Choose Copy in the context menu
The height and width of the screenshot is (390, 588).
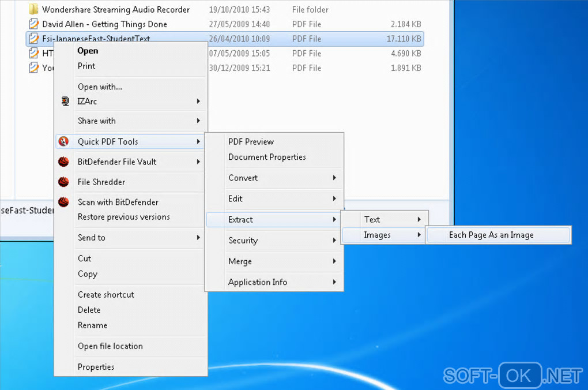88,274
